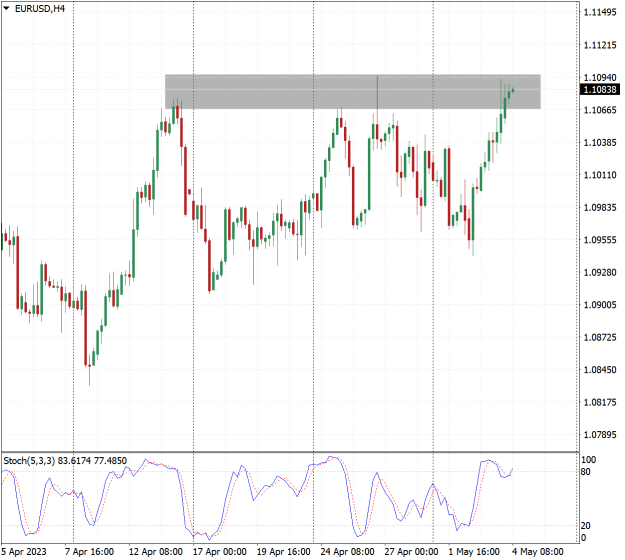
Task: Select the 27 Apr 00:00 time label
Action: [x=411, y=552]
